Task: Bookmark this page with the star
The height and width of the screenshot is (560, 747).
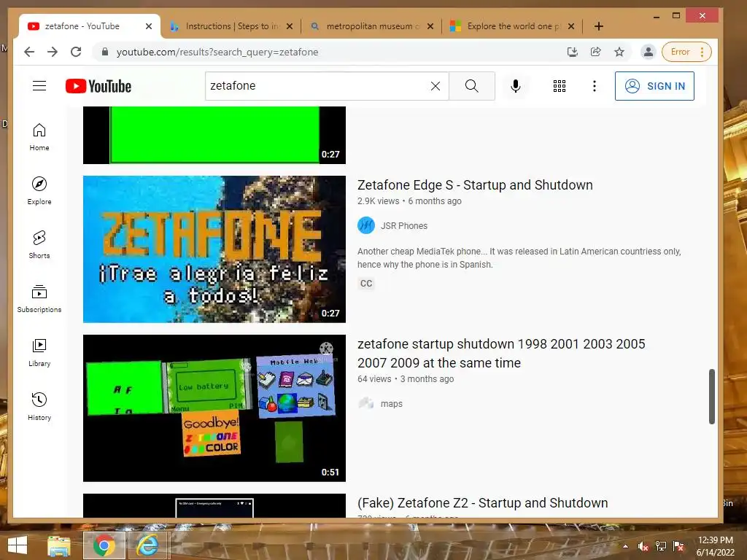Action: pyautogui.click(x=619, y=52)
